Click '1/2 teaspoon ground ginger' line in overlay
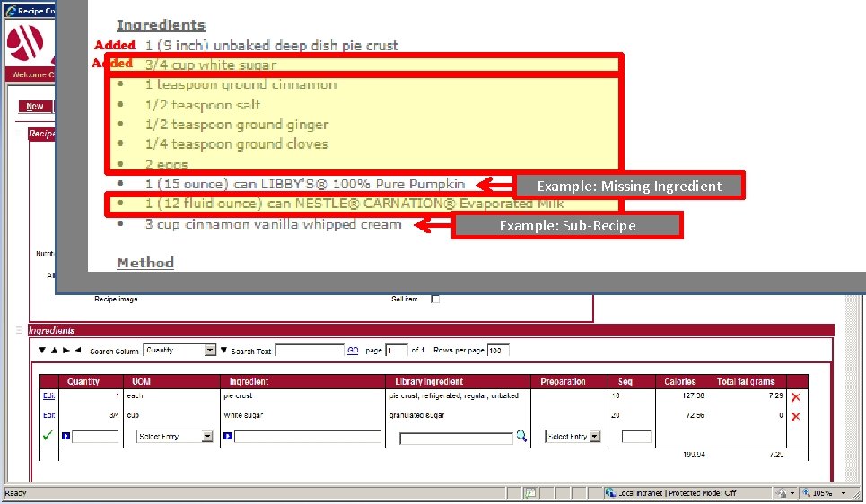This screenshot has width=866, height=504. pyautogui.click(x=237, y=125)
